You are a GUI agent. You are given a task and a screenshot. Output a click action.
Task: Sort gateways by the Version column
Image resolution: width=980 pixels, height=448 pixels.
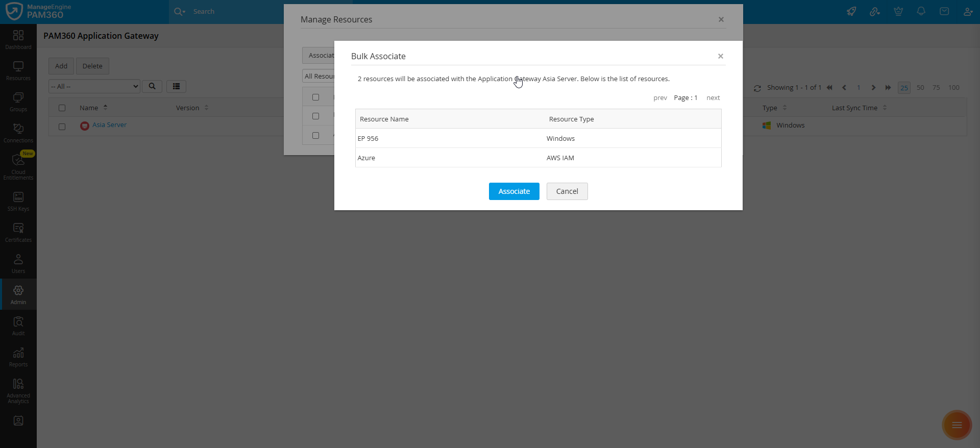coord(192,108)
